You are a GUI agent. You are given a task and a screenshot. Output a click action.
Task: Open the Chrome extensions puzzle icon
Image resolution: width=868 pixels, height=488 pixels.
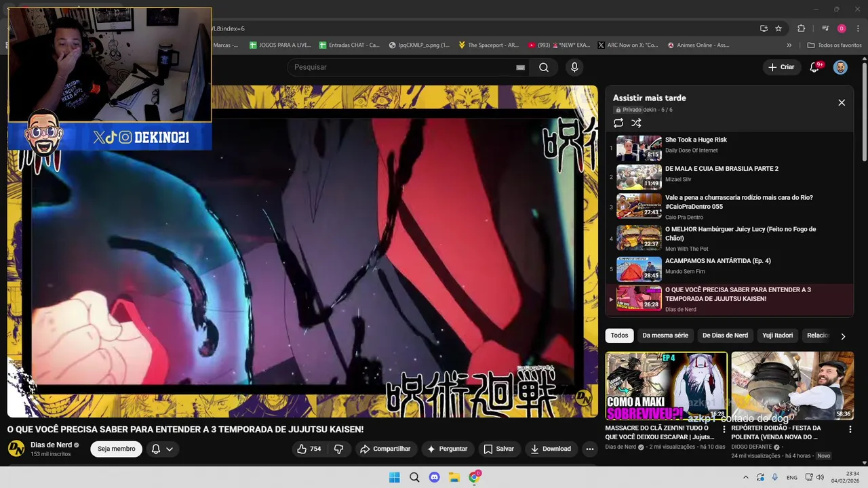802,28
